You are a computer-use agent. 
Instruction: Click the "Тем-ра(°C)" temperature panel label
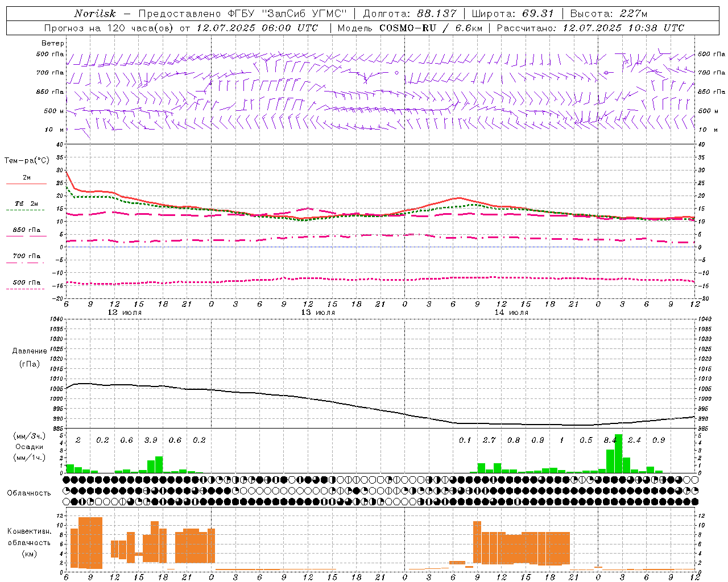pyautogui.click(x=27, y=161)
